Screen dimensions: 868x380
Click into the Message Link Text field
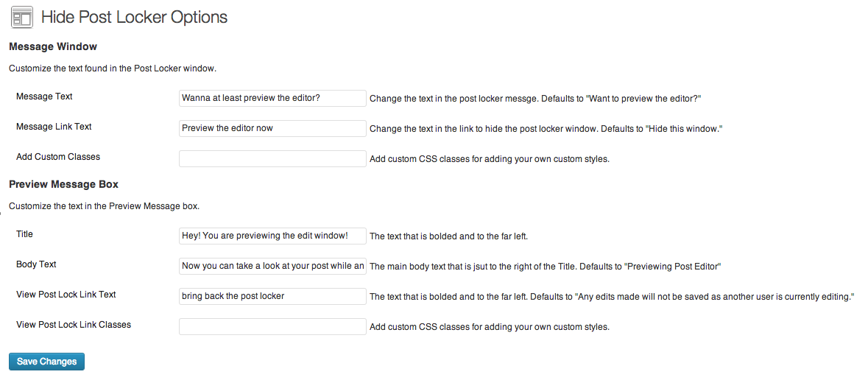point(272,128)
